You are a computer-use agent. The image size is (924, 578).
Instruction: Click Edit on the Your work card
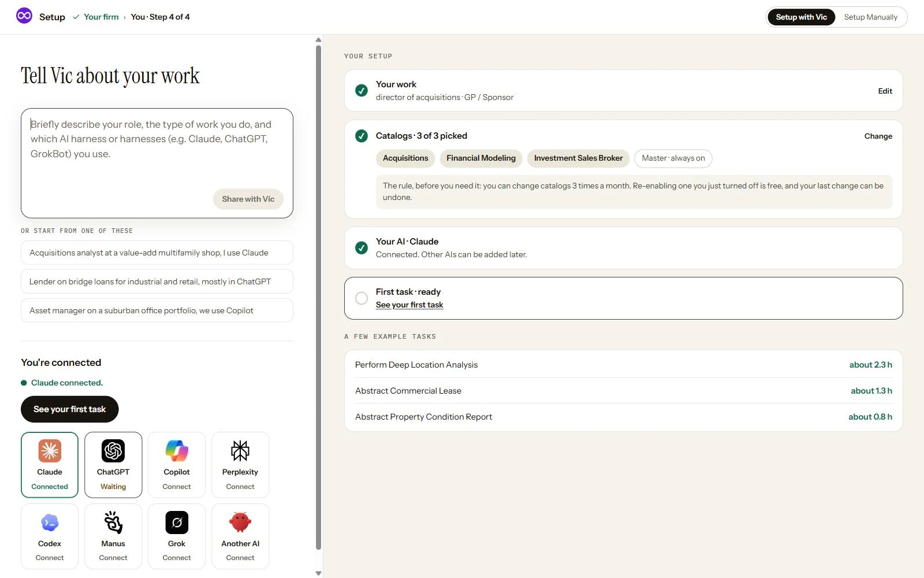tap(885, 91)
